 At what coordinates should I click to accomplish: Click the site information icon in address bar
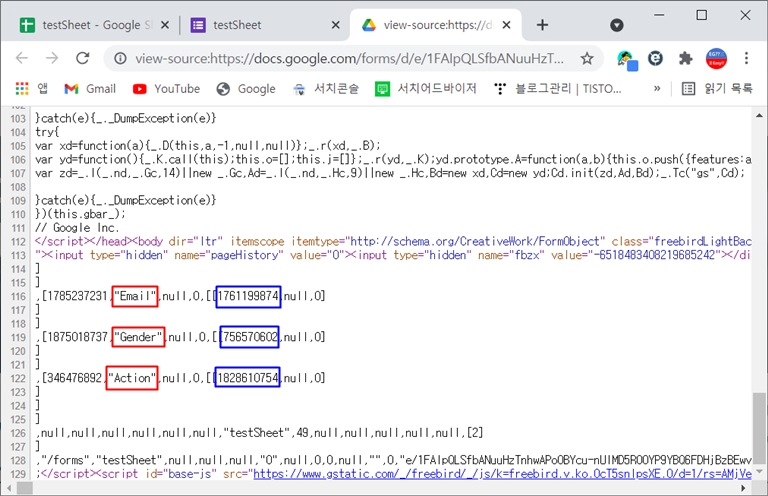pos(120,59)
